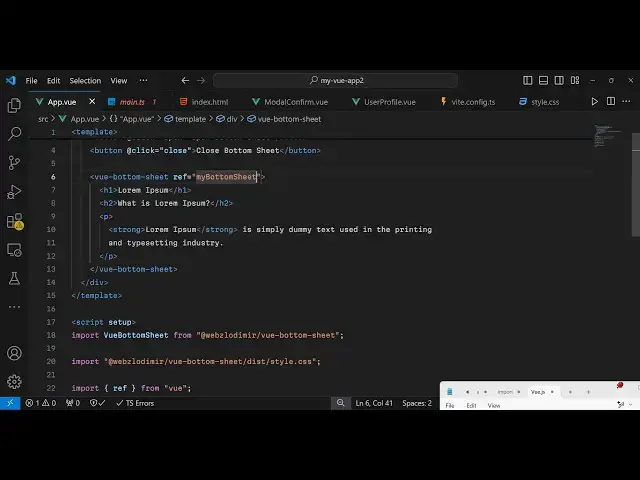Click the editor minimap preview

tap(607, 136)
